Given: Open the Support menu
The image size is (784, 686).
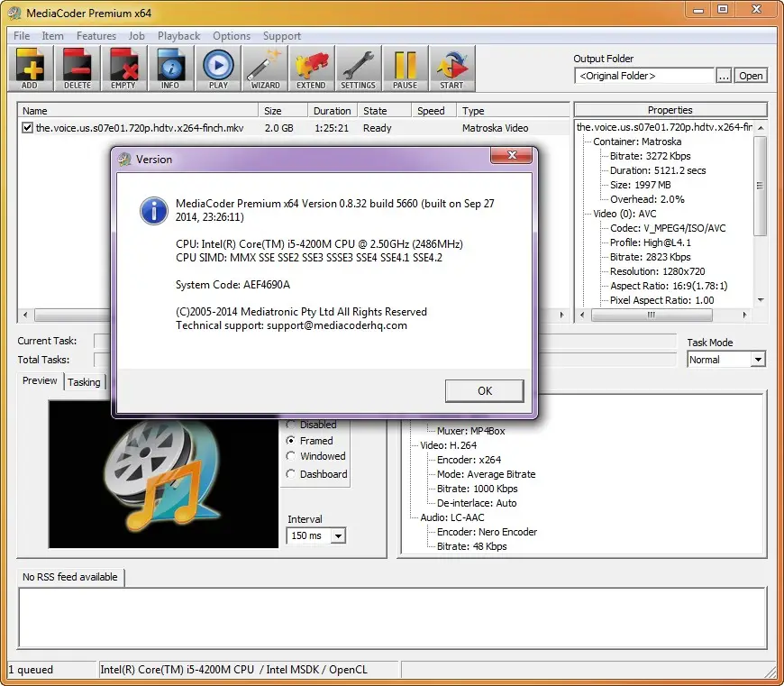Looking at the screenshot, I should coord(282,36).
